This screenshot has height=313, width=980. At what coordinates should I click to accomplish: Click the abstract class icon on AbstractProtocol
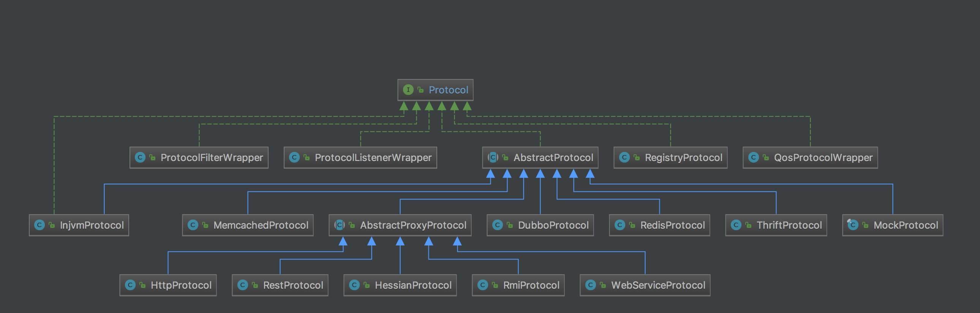click(x=493, y=158)
